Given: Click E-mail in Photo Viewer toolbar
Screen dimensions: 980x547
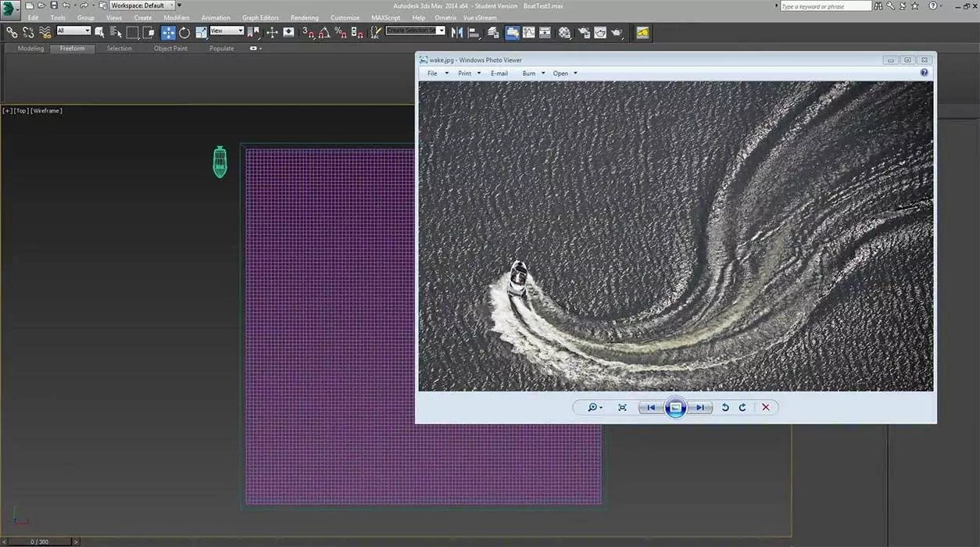Looking at the screenshot, I should coord(499,73).
